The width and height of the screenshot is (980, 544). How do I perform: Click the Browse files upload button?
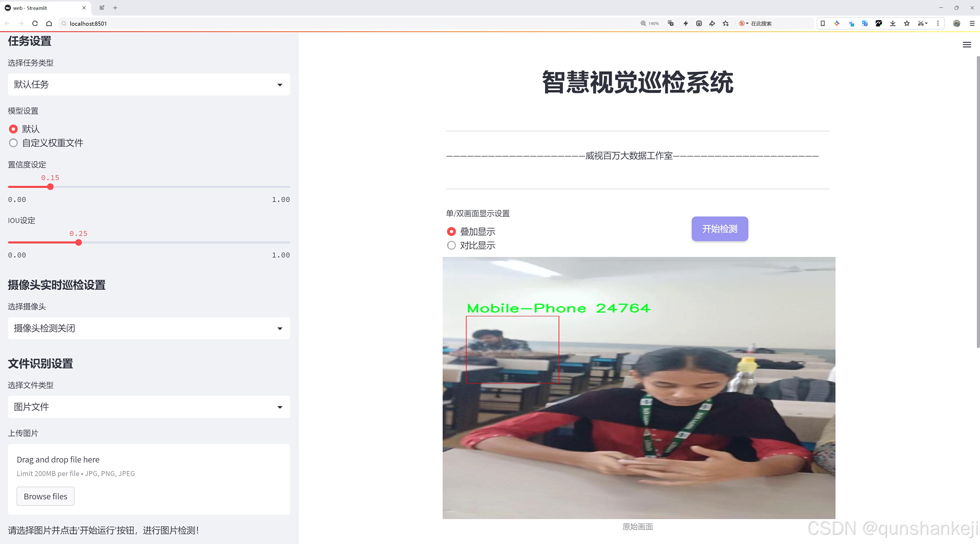point(45,496)
